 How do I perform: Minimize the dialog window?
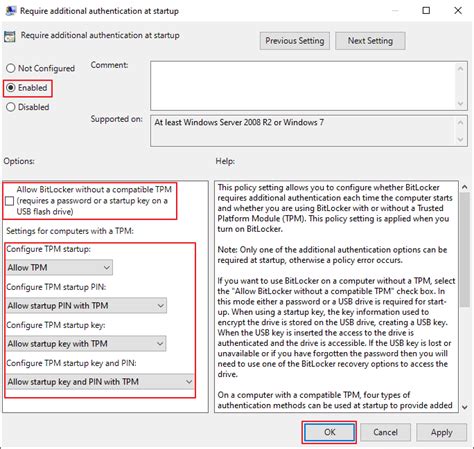click(395, 11)
